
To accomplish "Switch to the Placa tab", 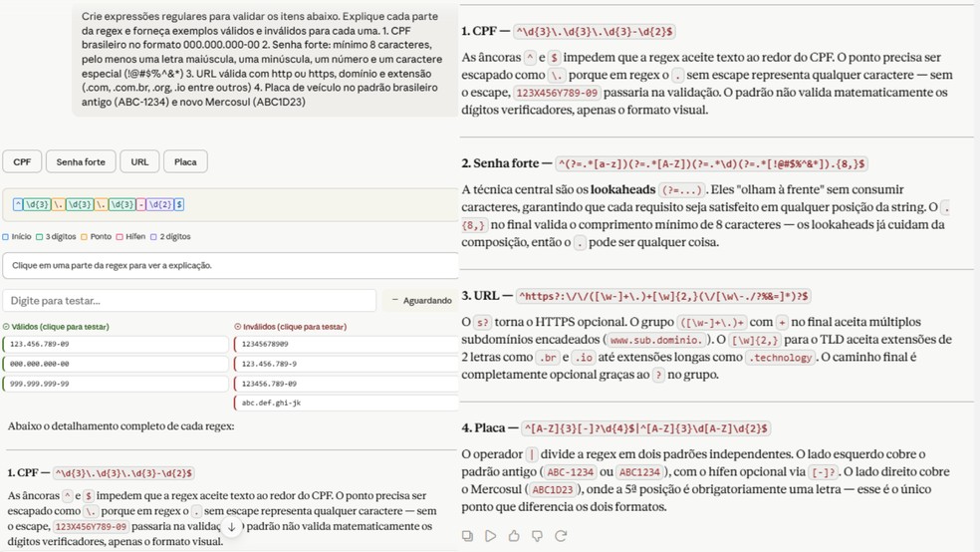I will click(185, 161).
